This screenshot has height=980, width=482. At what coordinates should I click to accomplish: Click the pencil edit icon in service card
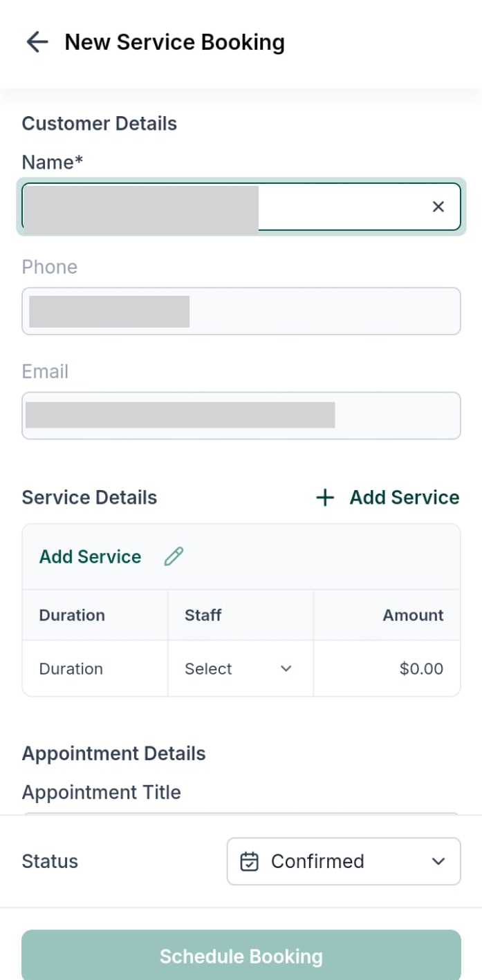pos(174,556)
